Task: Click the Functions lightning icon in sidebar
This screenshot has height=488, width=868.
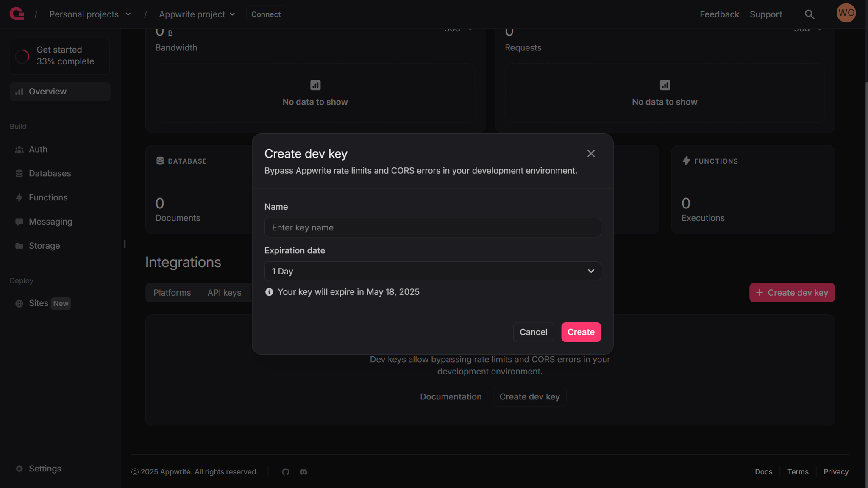Action: pos(19,197)
